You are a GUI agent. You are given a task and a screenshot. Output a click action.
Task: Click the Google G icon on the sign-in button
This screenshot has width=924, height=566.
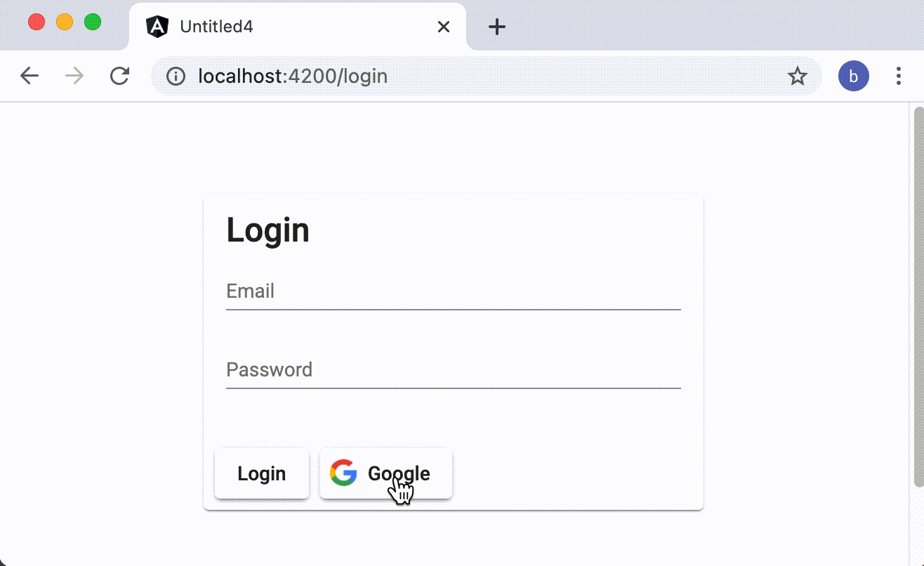coord(343,473)
